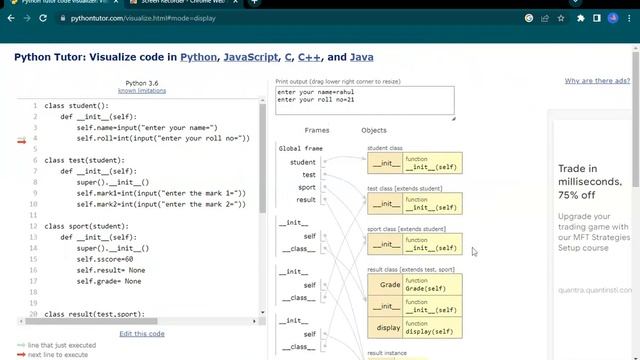Open the Extensions puzzle icon
The image size is (640, 360).
coord(580,18)
